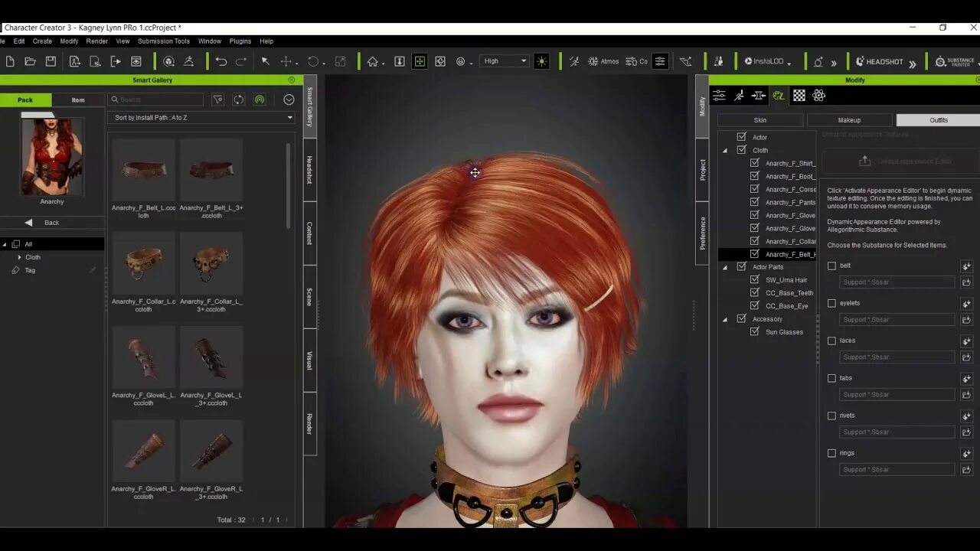Open the Sort by Install Path dropdown
The image size is (980, 551).
201,117
